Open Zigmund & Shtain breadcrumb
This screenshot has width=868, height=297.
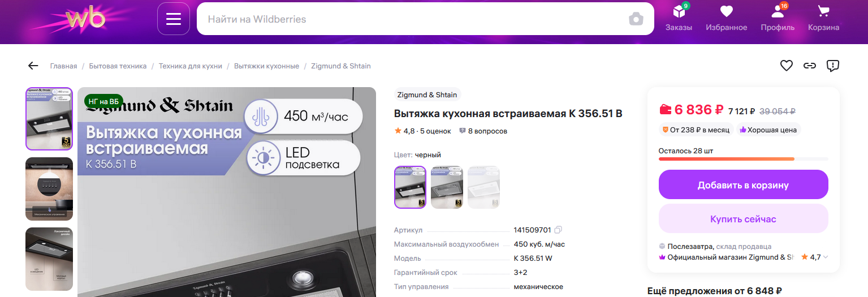pyautogui.click(x=341, y=66)
